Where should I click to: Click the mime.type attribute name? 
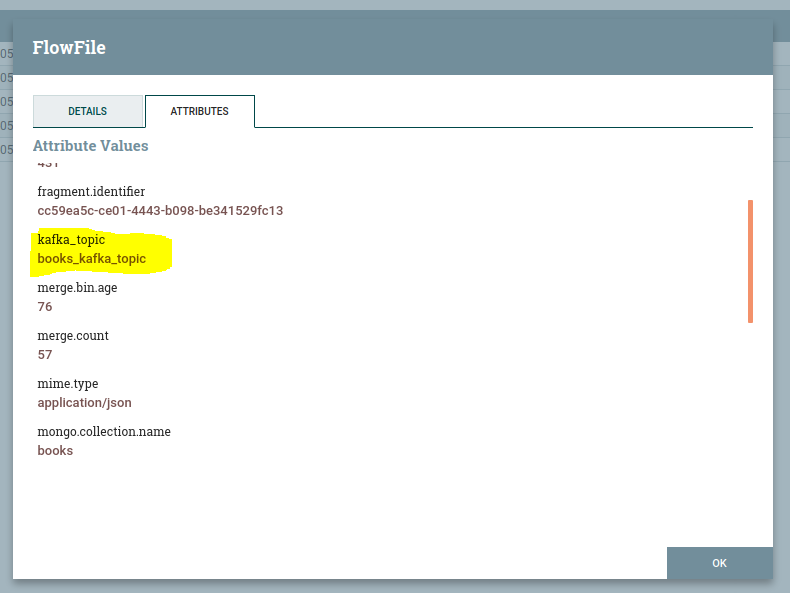[x=68, y=383]
